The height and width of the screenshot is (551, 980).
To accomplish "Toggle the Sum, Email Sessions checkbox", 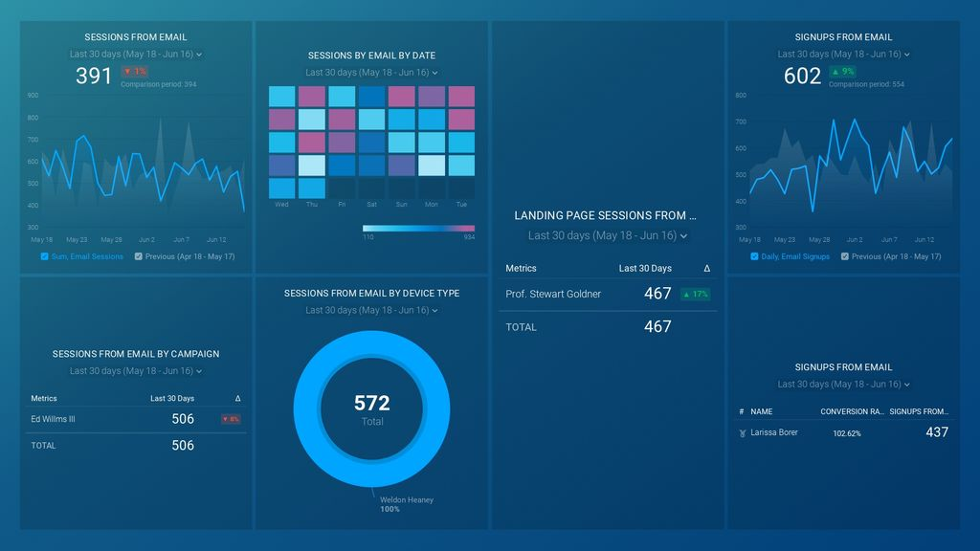I will (44, 256).
